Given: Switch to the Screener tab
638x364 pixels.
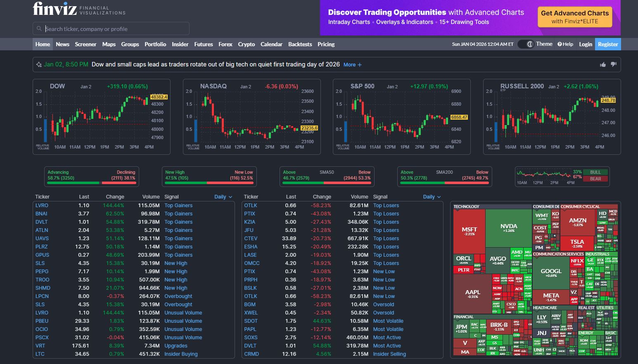Looking at the screenshot, I should point(85,44).
